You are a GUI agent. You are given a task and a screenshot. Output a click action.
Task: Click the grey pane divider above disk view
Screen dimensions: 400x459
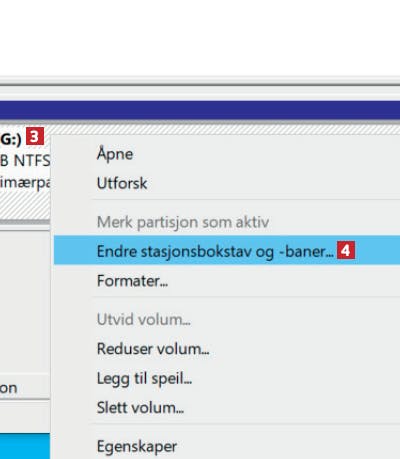(x=200, y=85)
